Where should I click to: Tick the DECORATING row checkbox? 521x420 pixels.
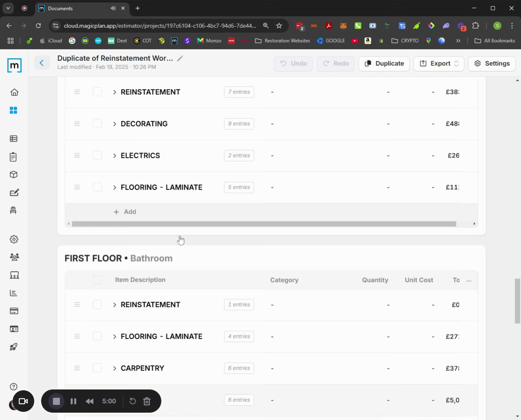(x=97, y=124)
